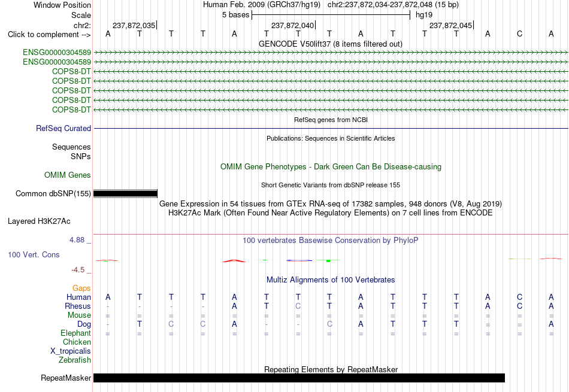Image resolution: width=569 pixels, height=392 pixels.
Task: Click the Scale track label
Action: [x=81, y=15]
